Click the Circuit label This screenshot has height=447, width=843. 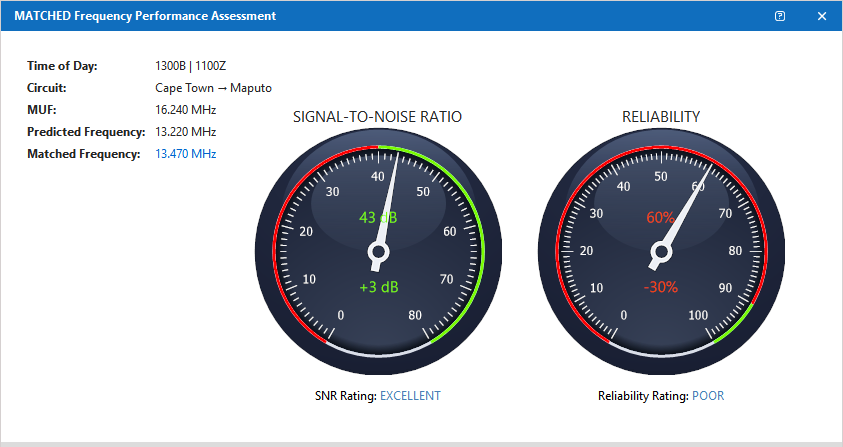(x=47, y=88)
